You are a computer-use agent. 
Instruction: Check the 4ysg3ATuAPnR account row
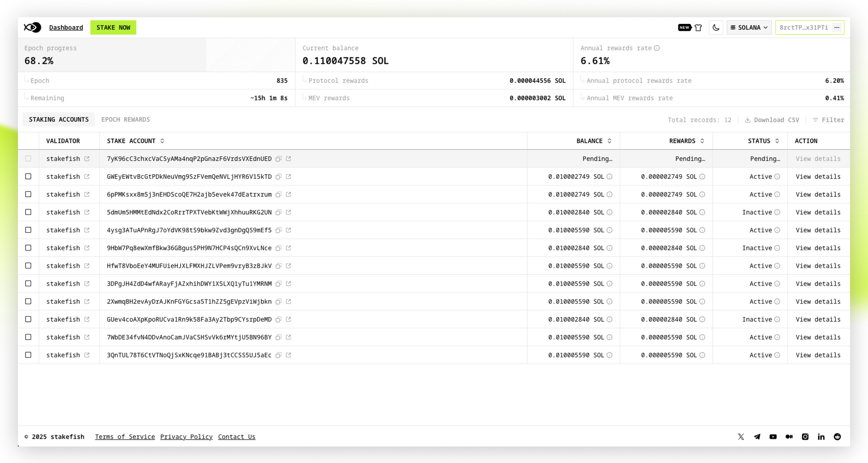(x=28, y=230)
